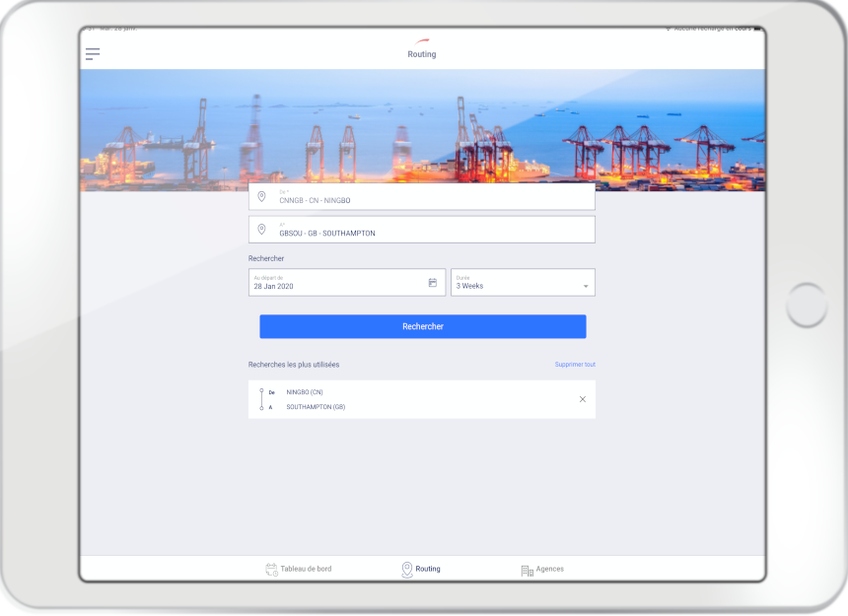Click the location pin in the destination field
Viewport: 848px width, 616px height.
coord(261,230)
